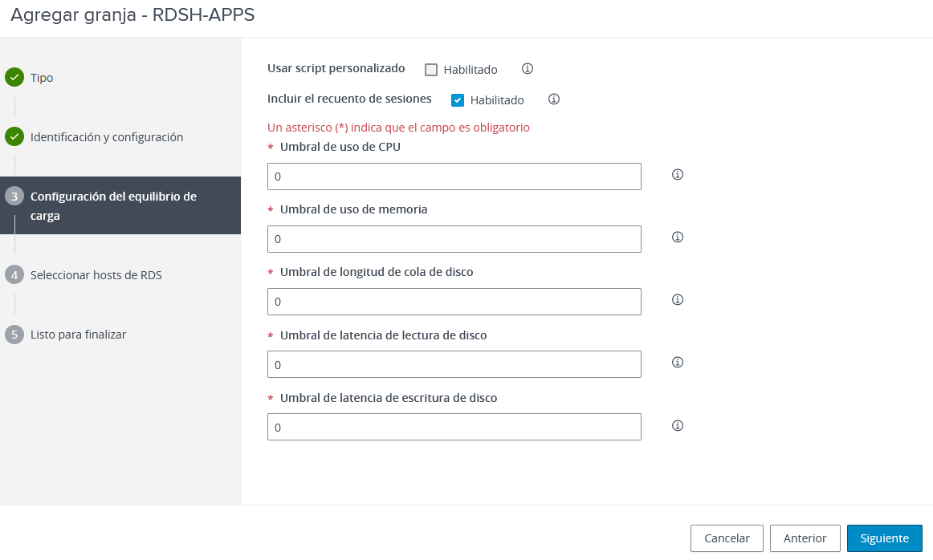
Task: Open info icon for latencia de escritura de disco
Action: [x=677, y=425]
